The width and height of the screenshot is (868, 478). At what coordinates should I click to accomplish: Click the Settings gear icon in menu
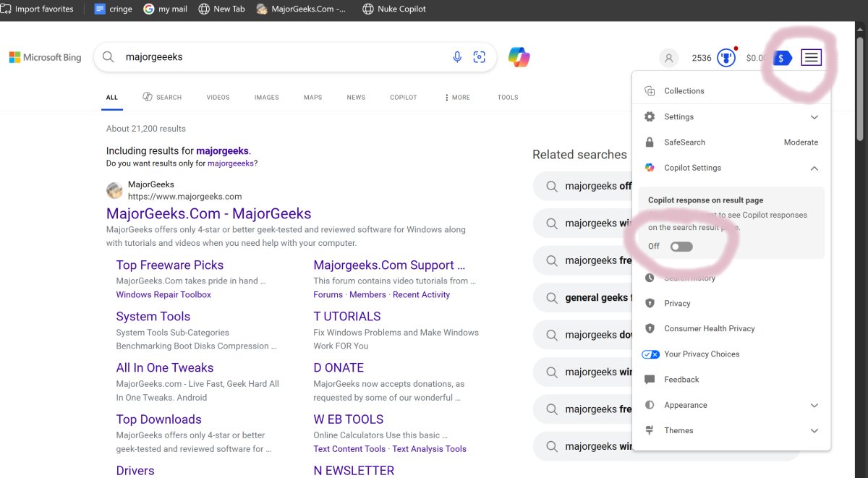(x=650, y=116)
